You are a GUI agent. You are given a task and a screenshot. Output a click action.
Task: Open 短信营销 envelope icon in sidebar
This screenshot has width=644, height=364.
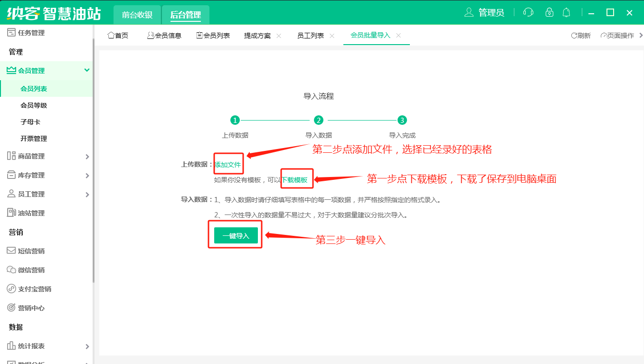click(x=11, y=251)
